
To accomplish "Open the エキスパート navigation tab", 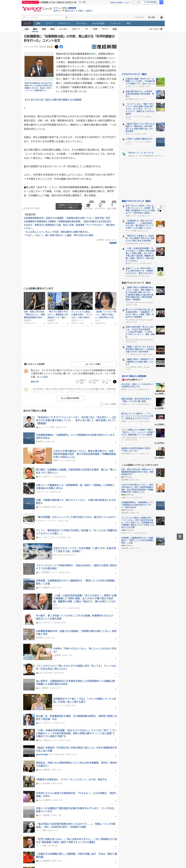I will 64,24.
